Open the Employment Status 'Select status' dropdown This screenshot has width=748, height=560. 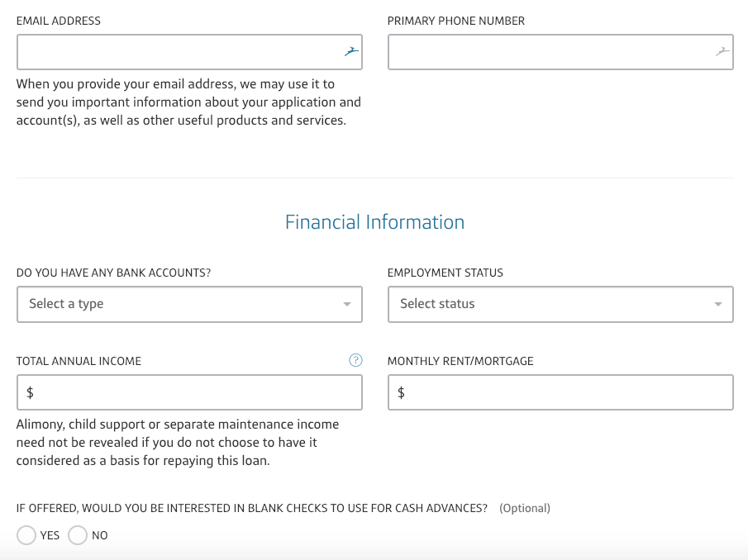pos(560,304)
